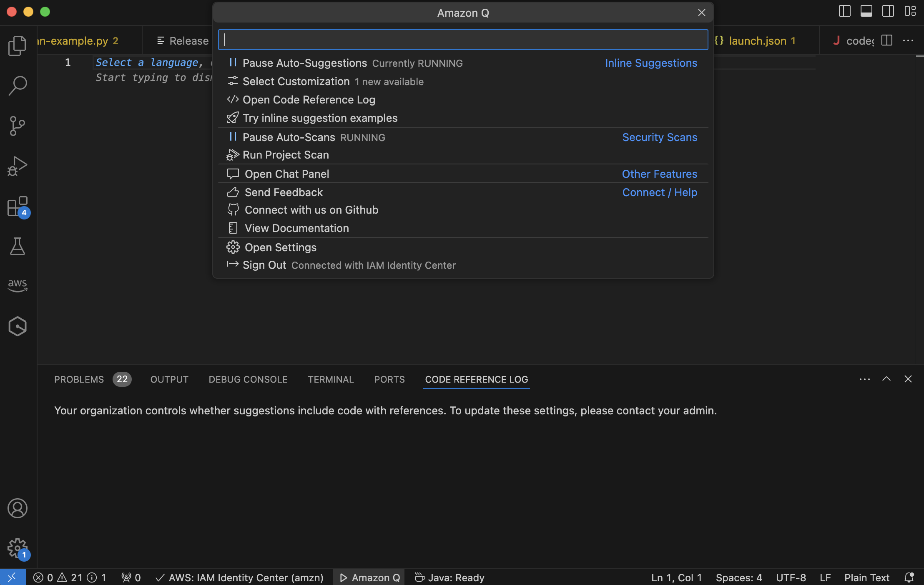The height and width of the screenshot is (585, 924).
Task: Click the Send Feedback icon
Action: (232, 192)
